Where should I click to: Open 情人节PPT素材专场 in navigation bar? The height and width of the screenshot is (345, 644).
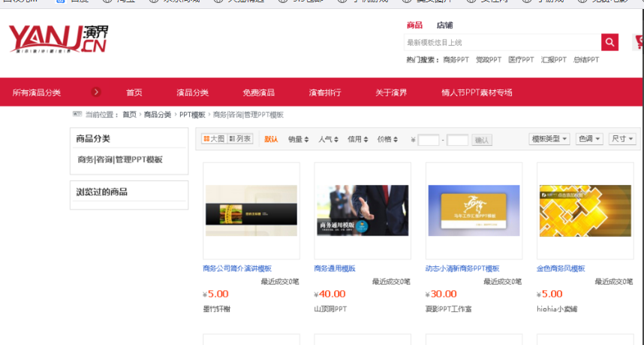(x=477, y=92)
